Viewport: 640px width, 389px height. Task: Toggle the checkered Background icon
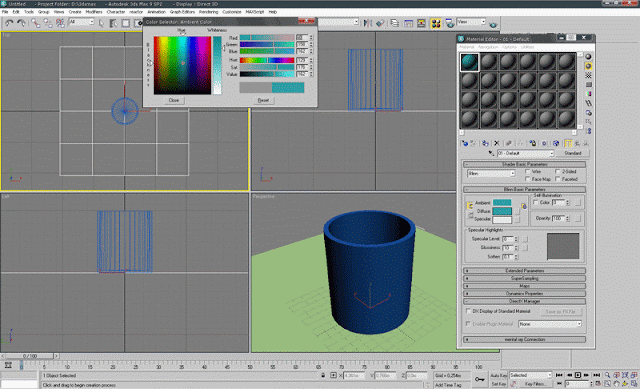pos(588,76)
